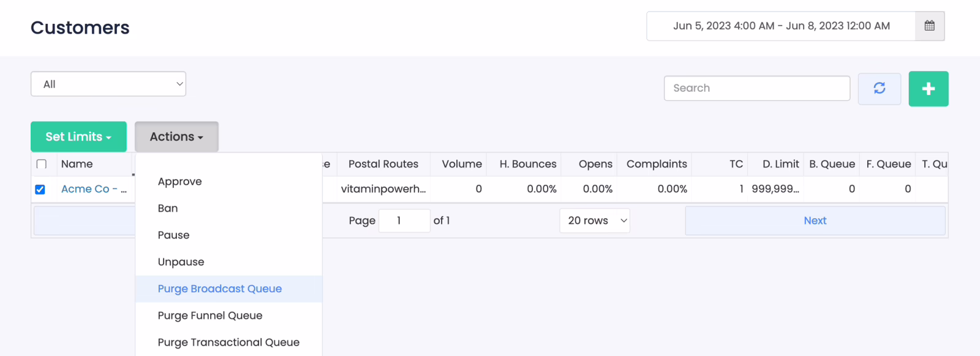The image size is (980, 356).
Task: Click Purge Broadcast Queue option
Action: click(228, 289)
